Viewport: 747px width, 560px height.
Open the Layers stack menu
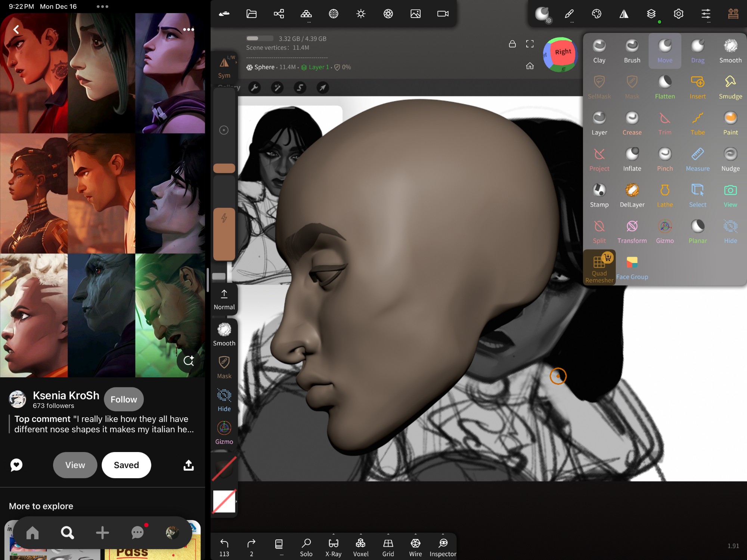pos(651,14)
